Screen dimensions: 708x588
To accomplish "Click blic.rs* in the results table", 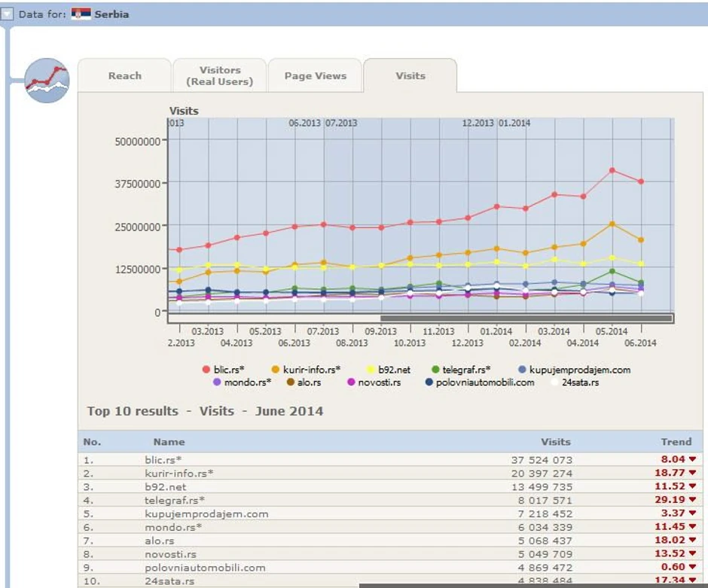I will 163,459.
